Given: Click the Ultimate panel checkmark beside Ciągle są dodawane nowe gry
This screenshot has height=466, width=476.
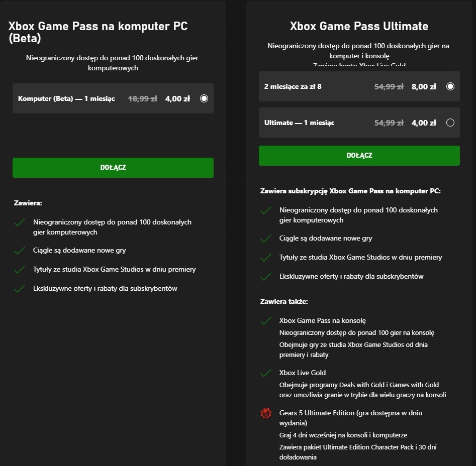Looking at the screenshot, I should (266, 239).
